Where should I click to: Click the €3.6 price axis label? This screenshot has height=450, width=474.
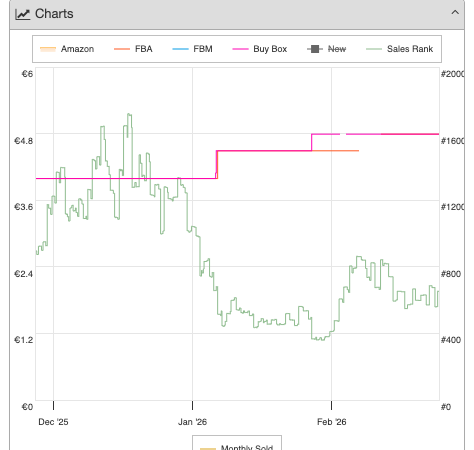pyautogui.click(x=23, y=207)
